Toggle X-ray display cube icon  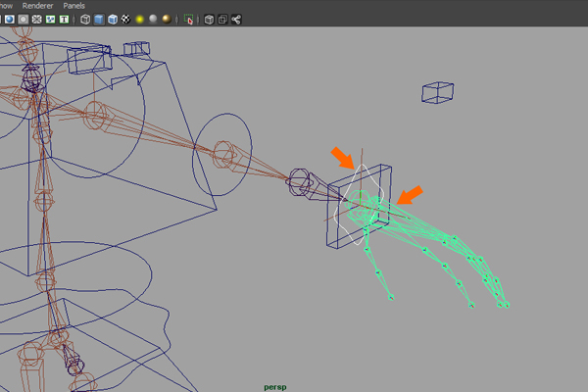209,20
